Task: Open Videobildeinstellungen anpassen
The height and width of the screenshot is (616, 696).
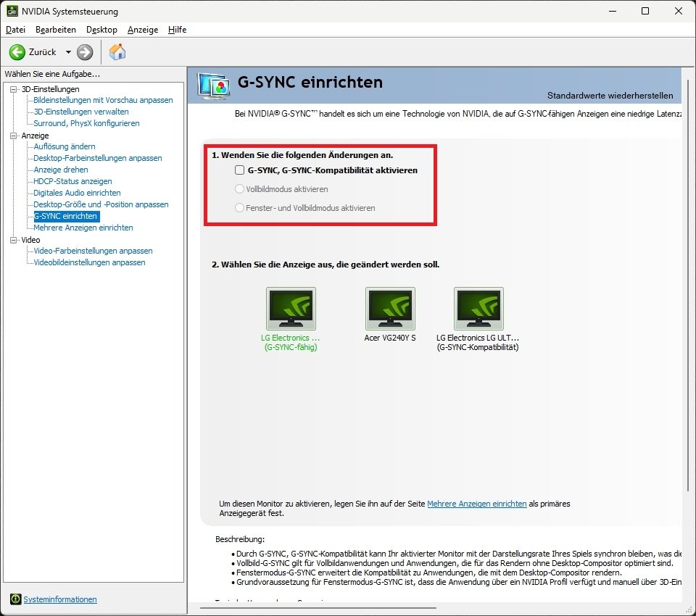Action: click(x=90, y=262)
